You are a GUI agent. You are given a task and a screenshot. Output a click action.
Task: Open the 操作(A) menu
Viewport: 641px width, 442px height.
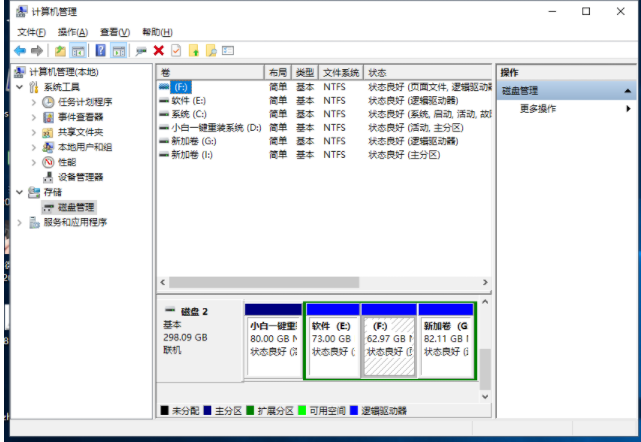(x=73, y=32)
